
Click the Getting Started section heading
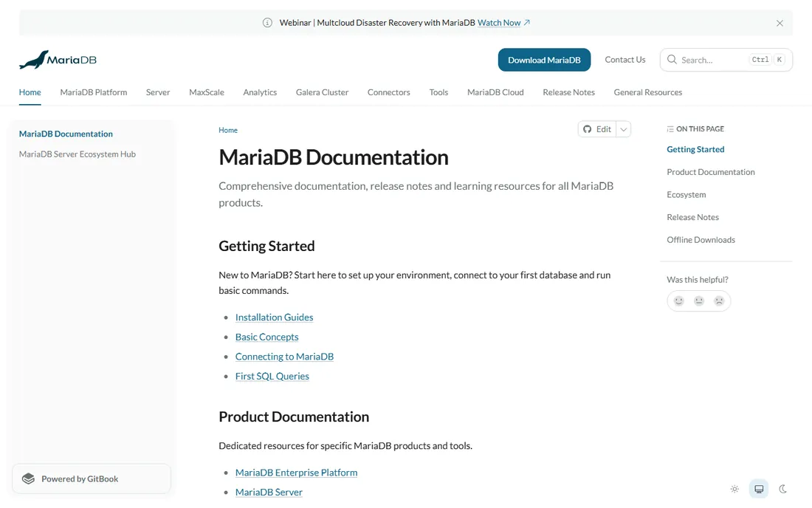pyautogui.click(x=266, y=246)
